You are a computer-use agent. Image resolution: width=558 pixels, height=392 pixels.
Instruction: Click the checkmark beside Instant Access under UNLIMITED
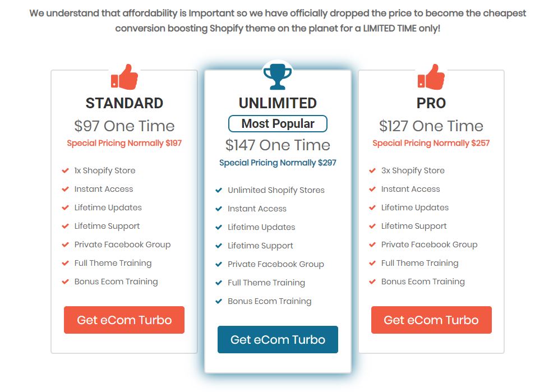(219, 209)
